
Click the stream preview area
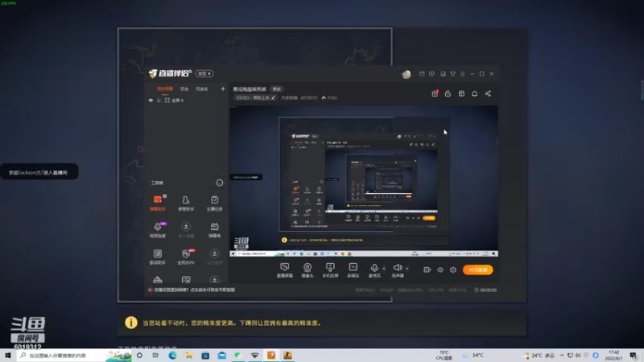coord(364,181)
